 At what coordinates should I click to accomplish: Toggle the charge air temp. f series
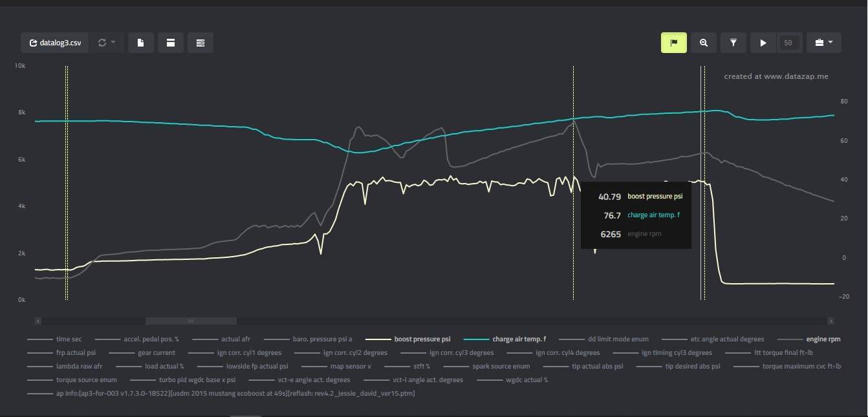click(519, 339)
